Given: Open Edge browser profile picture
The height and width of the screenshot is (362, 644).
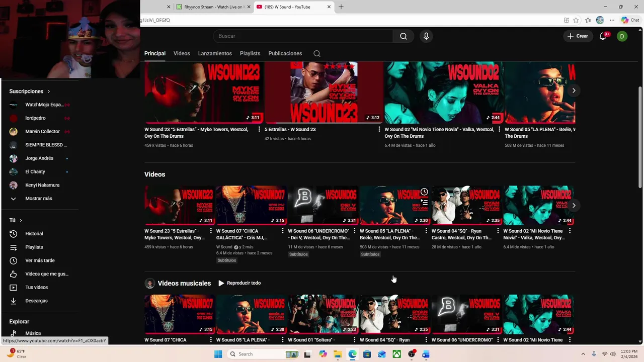Looking at the screenshot, I should pos(600,20).
